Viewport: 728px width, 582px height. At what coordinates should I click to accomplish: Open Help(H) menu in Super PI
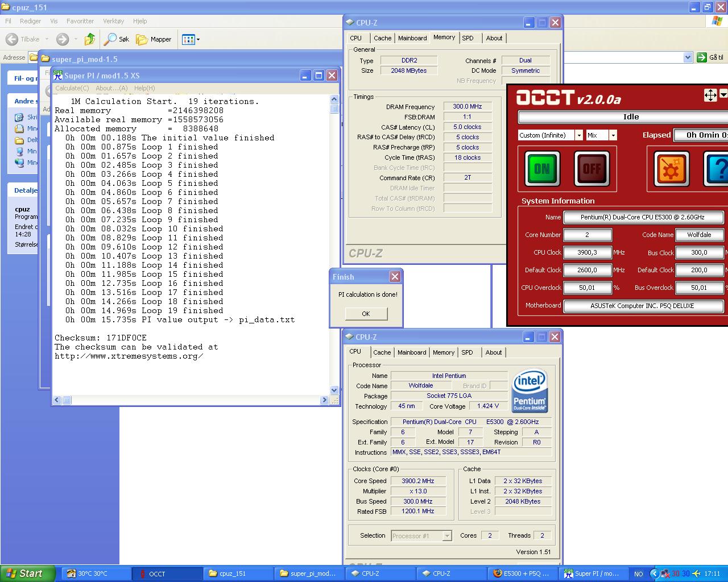coord(144,88)
